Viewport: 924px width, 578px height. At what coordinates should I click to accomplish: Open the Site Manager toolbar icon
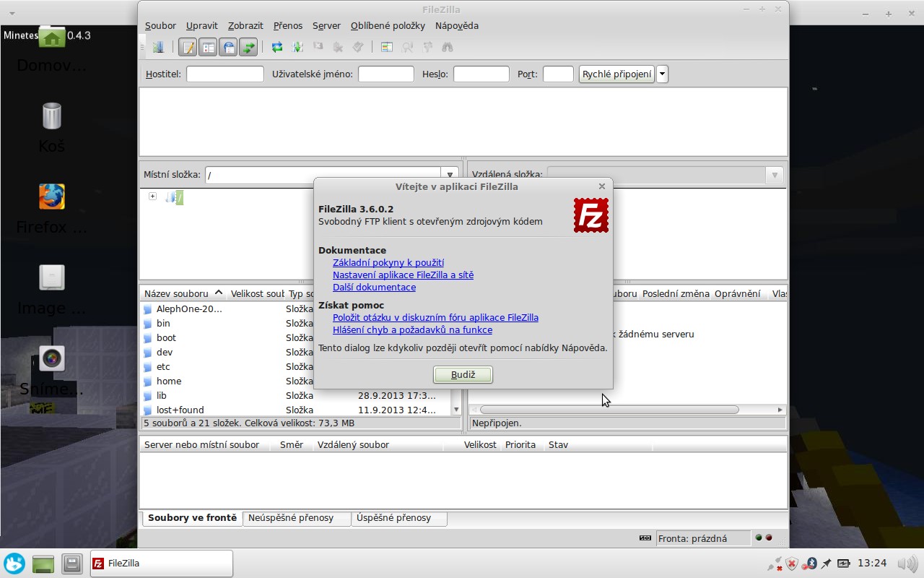[157, 47]
